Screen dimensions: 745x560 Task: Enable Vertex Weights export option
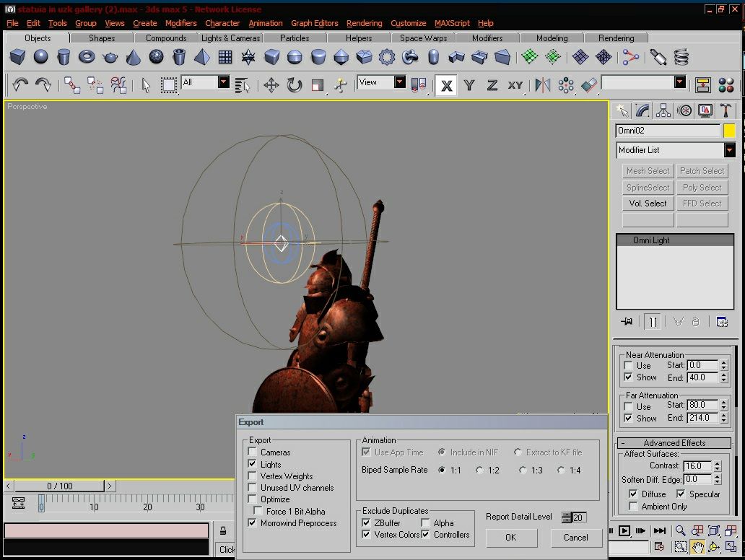252,476
